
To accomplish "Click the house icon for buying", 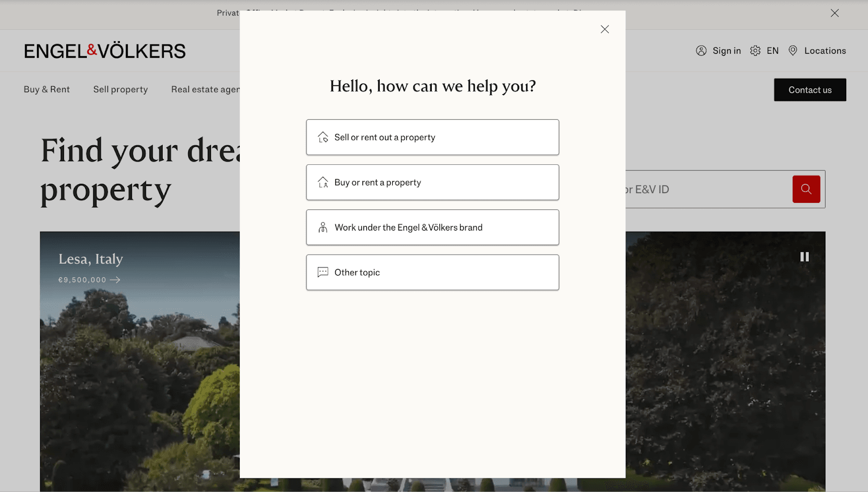I will pos(323,182).
